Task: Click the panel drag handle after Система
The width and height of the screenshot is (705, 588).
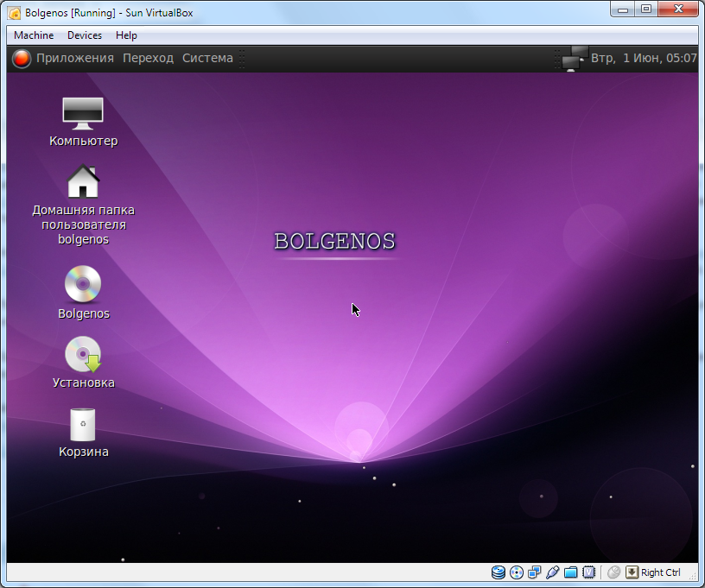Action: (x=242, y=59)
